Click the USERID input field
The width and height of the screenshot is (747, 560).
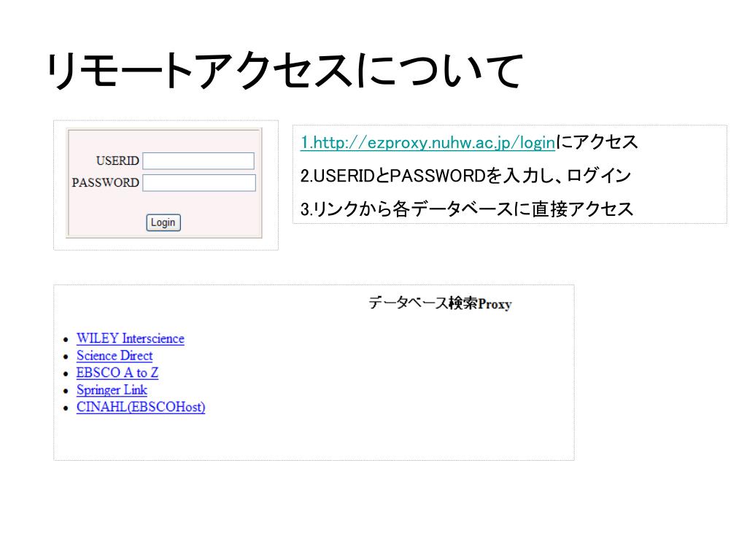coord(198,161)
